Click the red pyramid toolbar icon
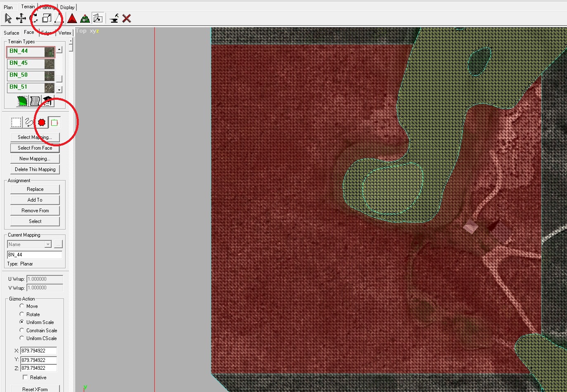The width and height of the screenshot is (567, 392). 72,18
